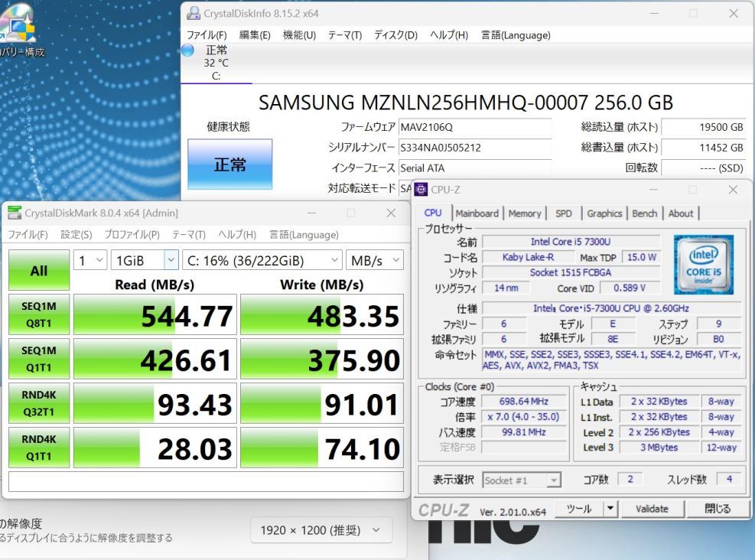Screen dimensions: 755x560
Task: Click the core speed value 698.64 MHz
Action: [x=524, y=401]
